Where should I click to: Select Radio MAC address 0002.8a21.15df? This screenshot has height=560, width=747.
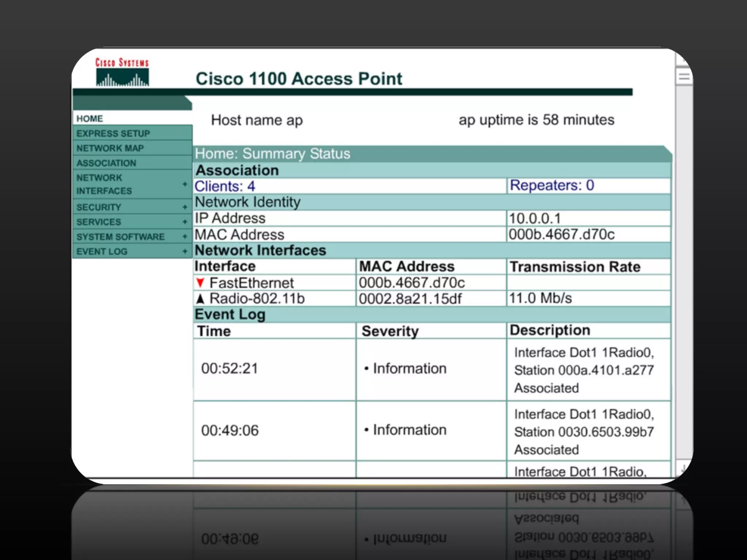tap(410, 299)
